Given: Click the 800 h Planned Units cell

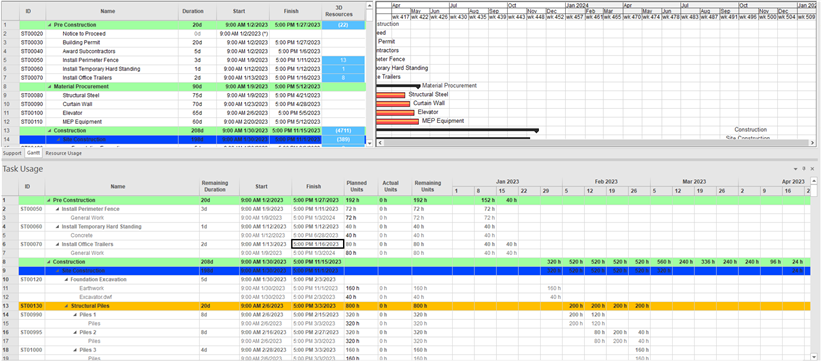Looking at the screenshot, I should (361, 306).
